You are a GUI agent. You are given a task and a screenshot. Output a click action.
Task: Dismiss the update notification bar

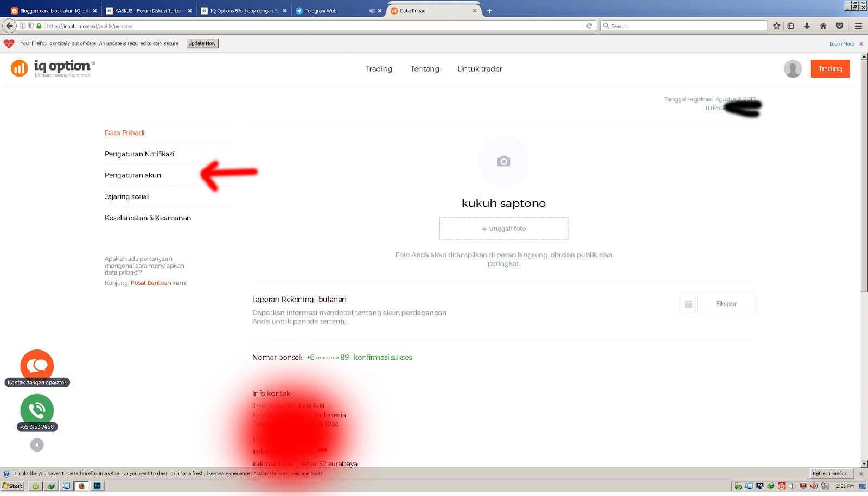point(861,43)
